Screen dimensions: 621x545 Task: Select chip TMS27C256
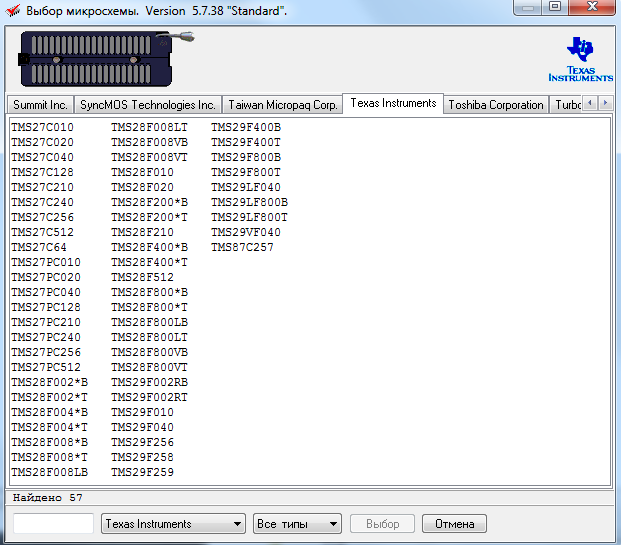pos(42,217)
